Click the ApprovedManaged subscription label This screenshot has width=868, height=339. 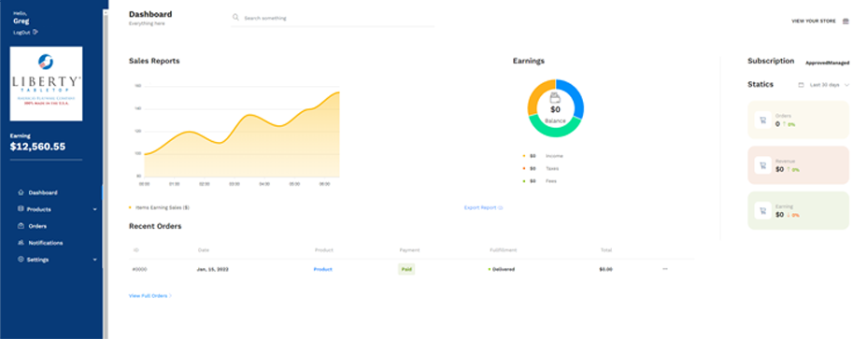[827, 64]
